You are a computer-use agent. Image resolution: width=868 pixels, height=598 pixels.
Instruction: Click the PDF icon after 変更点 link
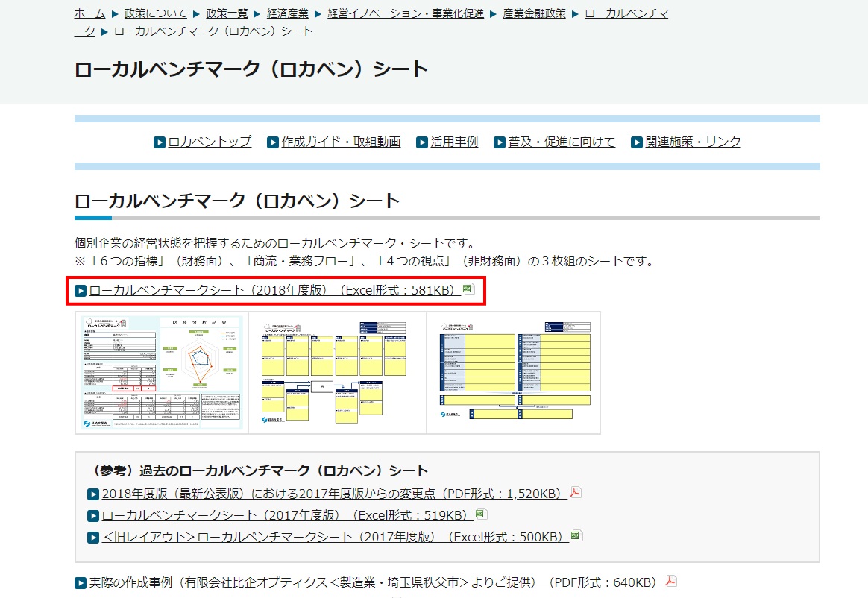click(576, 492)
